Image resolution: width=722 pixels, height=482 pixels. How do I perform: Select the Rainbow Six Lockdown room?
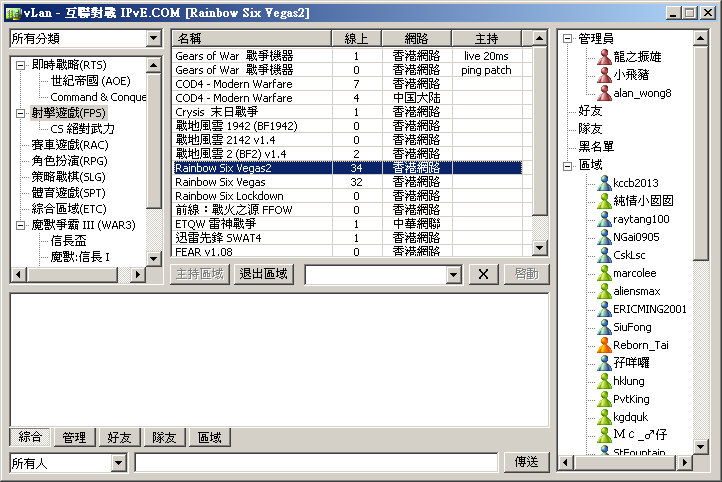pos(347,196)
